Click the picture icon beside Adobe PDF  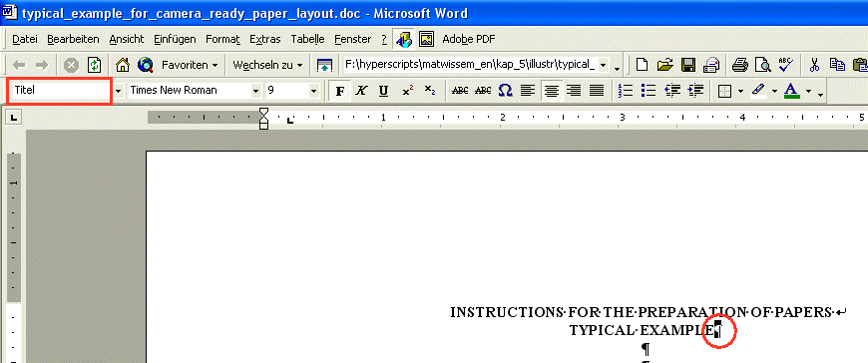tap(426, 39)
